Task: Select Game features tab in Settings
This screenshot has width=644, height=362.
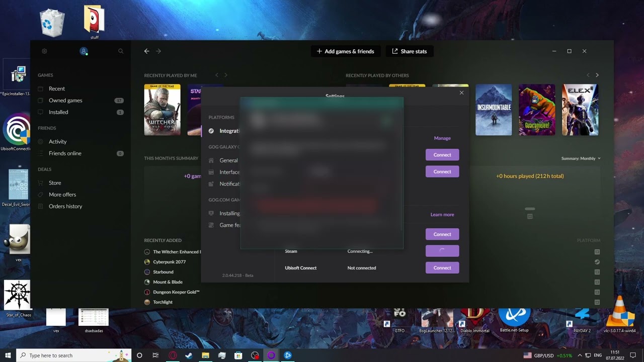Action: [x=223, y=225]
